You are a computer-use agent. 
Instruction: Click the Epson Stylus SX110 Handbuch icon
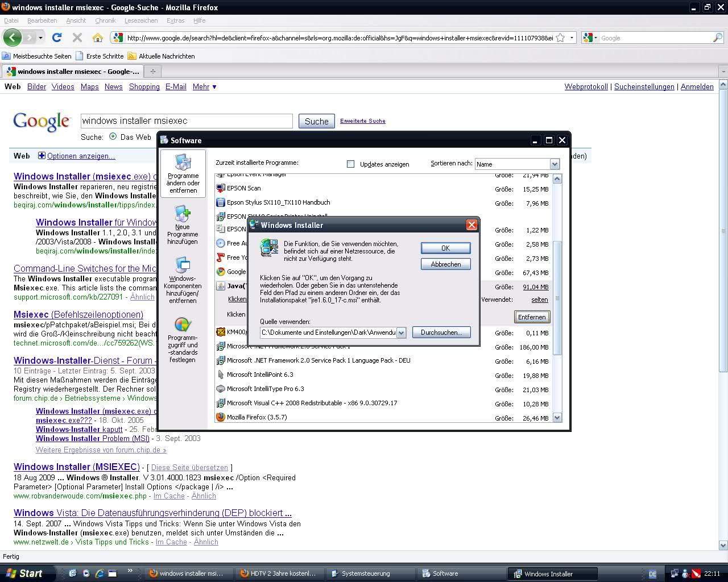221,202
